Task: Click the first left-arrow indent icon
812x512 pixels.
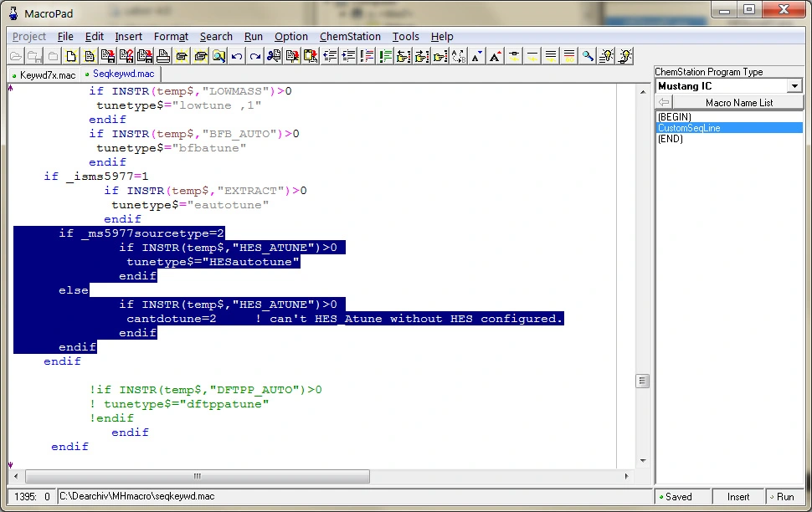Action: coord(329,56)
